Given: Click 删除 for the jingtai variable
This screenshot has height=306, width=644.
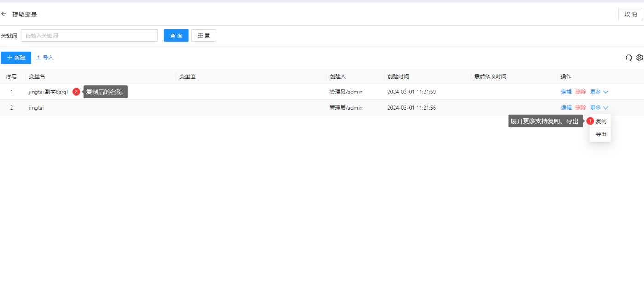Looking at the screenshot, I should (x=580, y=108).
